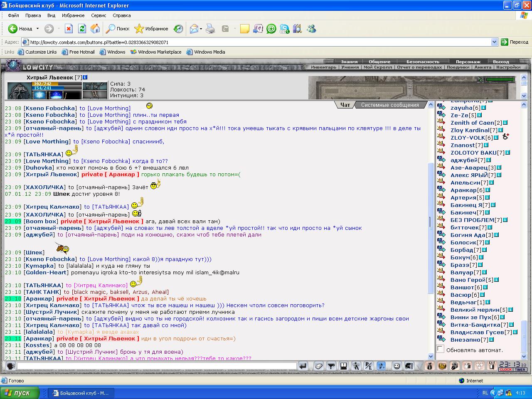This screenshot has height=399, width=532.
Task: Open address bar URL dropdown
Action: (x=494, y=42)
